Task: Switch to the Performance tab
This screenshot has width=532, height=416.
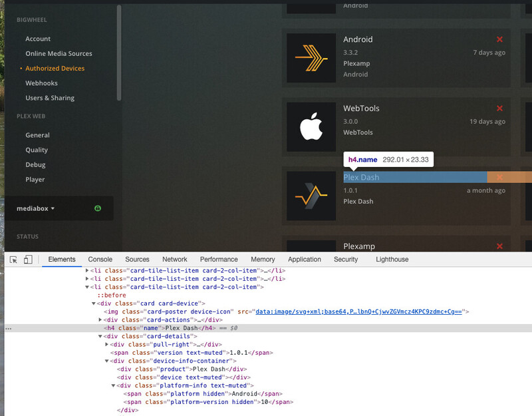Action: pyautogui.click(x=219, y=260)
